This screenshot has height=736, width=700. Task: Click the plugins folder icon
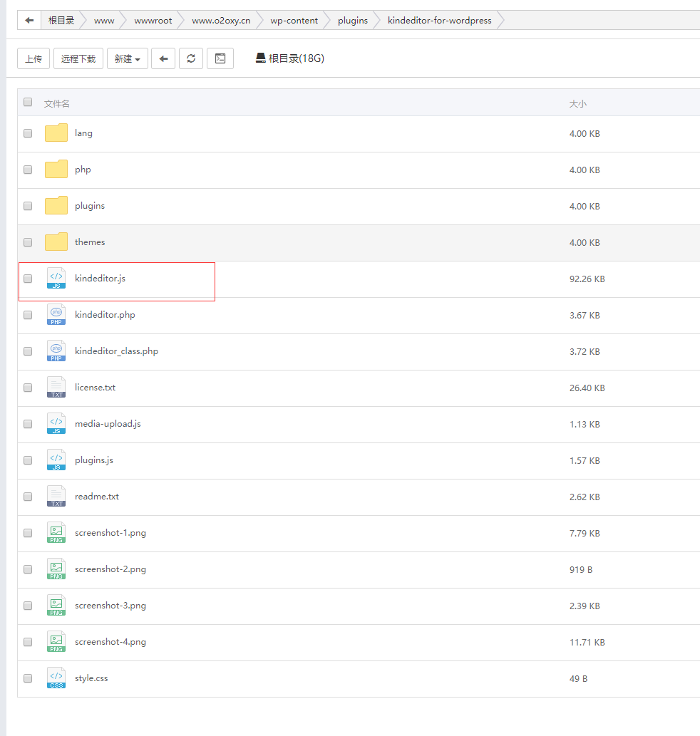[x=56, y=206]
